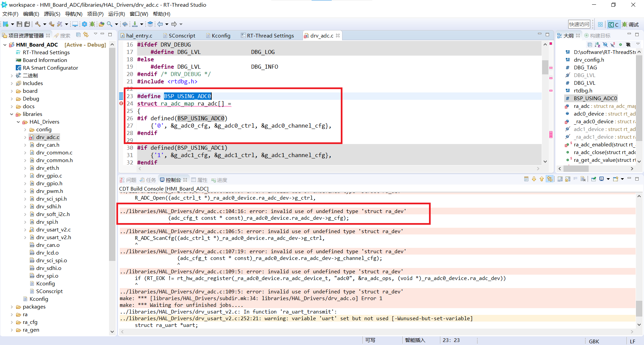Click the editor vertical scrollbar thumb

[x=545, y=67]
